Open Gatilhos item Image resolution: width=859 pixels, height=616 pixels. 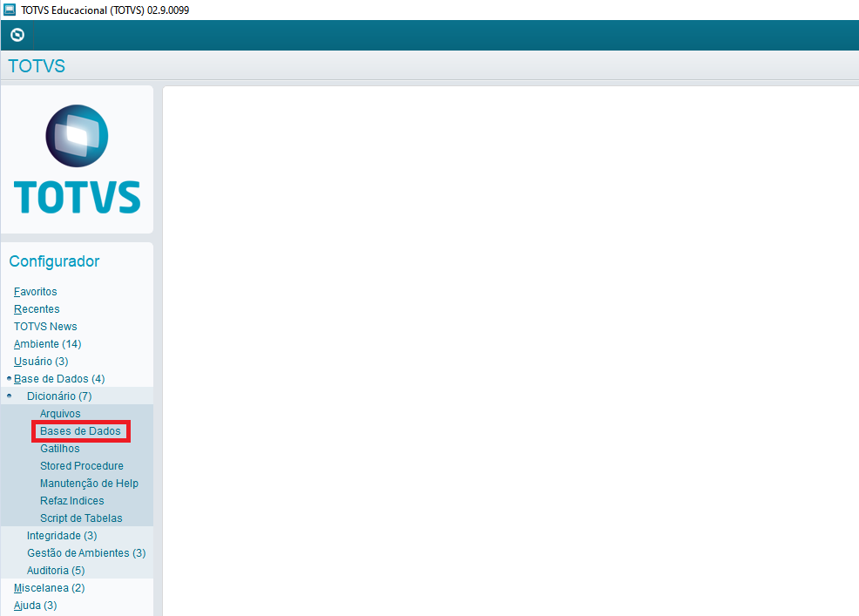[x=60, y=449]
